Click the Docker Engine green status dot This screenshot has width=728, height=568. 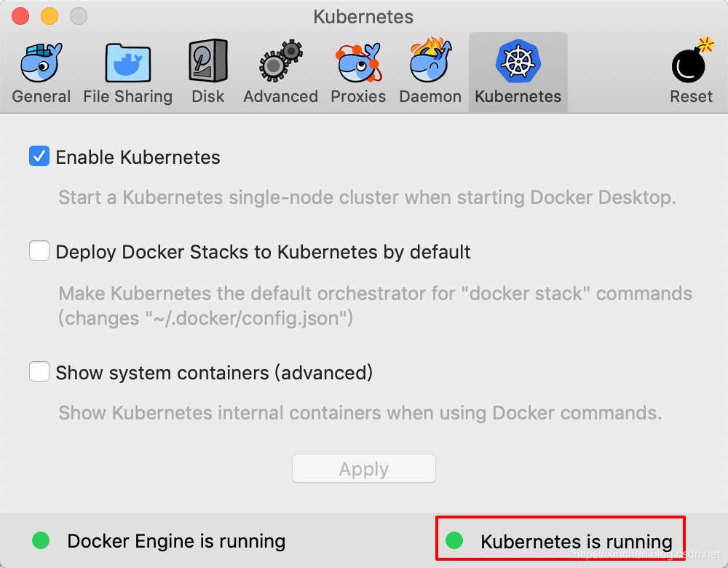pyautogui.click(x=41, y=540)
